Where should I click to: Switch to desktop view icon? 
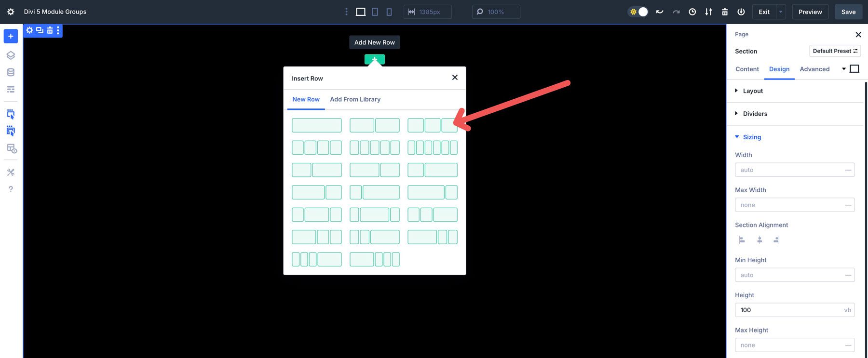click(x=360, y=12)
